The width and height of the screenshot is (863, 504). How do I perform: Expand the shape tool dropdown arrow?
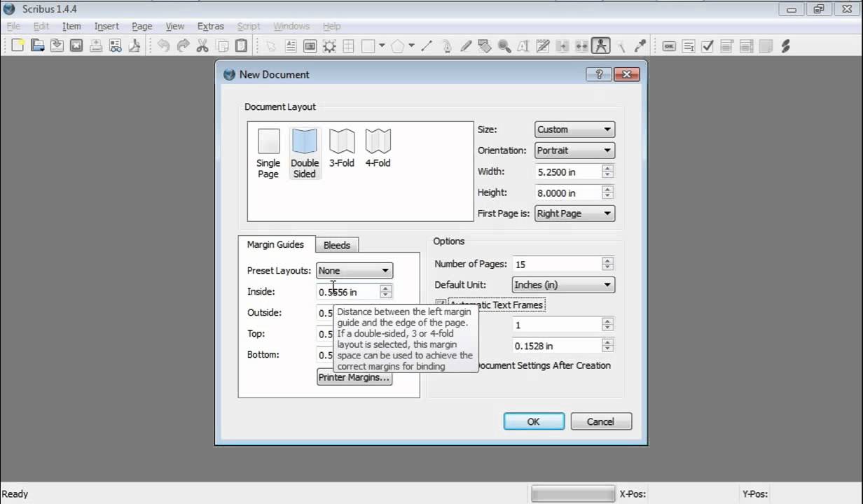(x=382, y=45)
